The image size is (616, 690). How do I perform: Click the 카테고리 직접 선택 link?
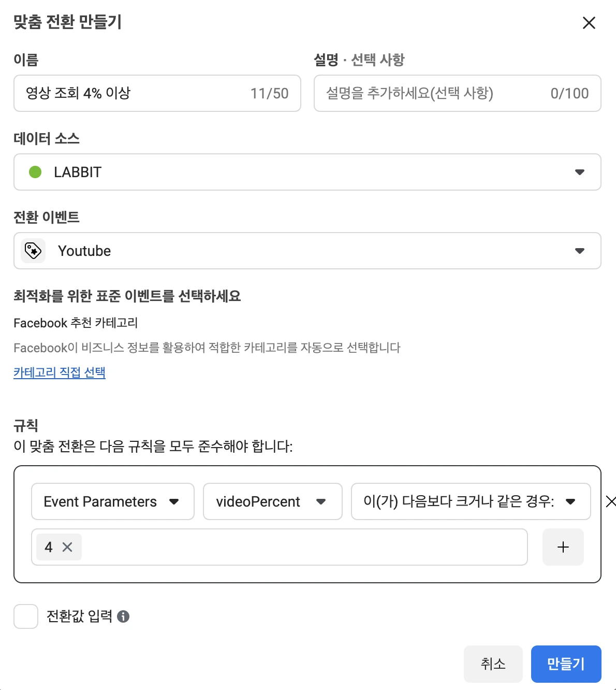click(60, 372)
